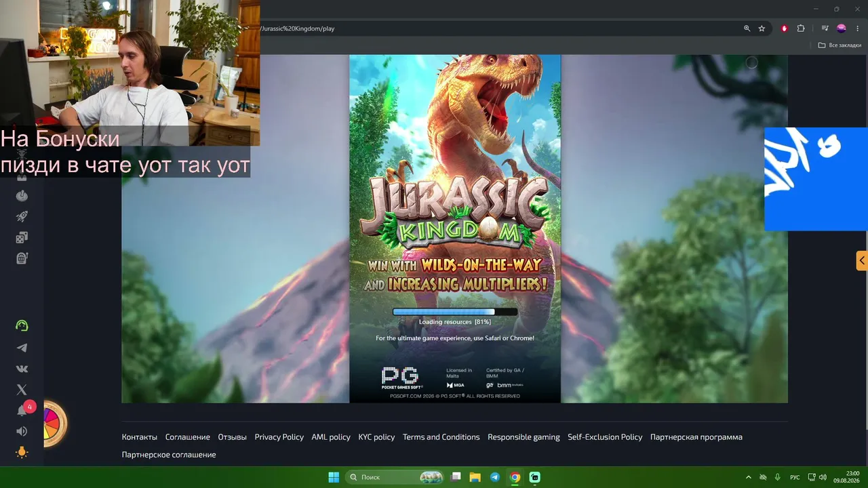Viewport: 868px width, 488px height.
Task: Open the teal app icon on the taskbar
Action: pyautogui.click(x=534, y=477)
